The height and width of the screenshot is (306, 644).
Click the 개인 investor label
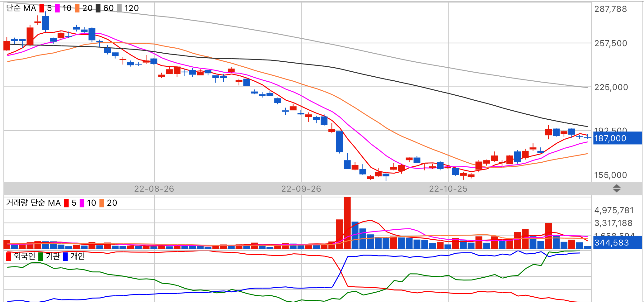coord(78,256)
